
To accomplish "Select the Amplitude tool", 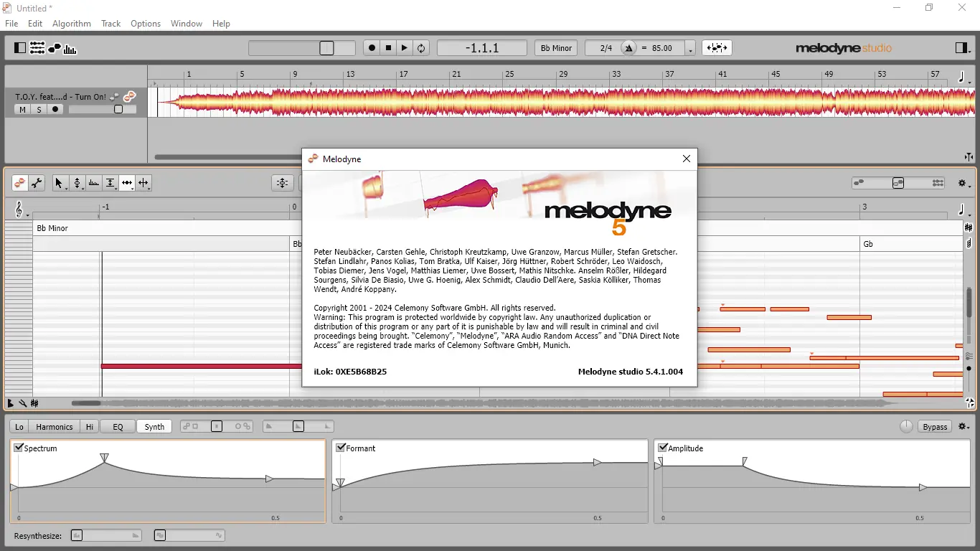I will tap(110, 183).
